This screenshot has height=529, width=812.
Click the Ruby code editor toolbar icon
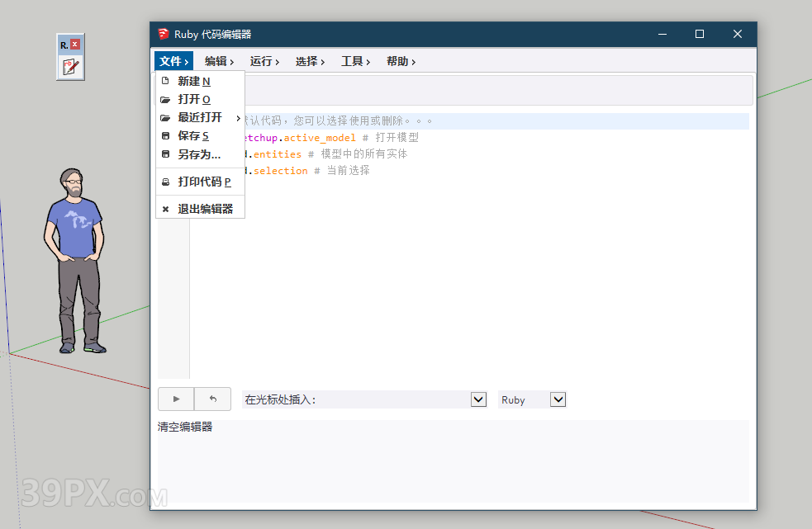point(70,67)
